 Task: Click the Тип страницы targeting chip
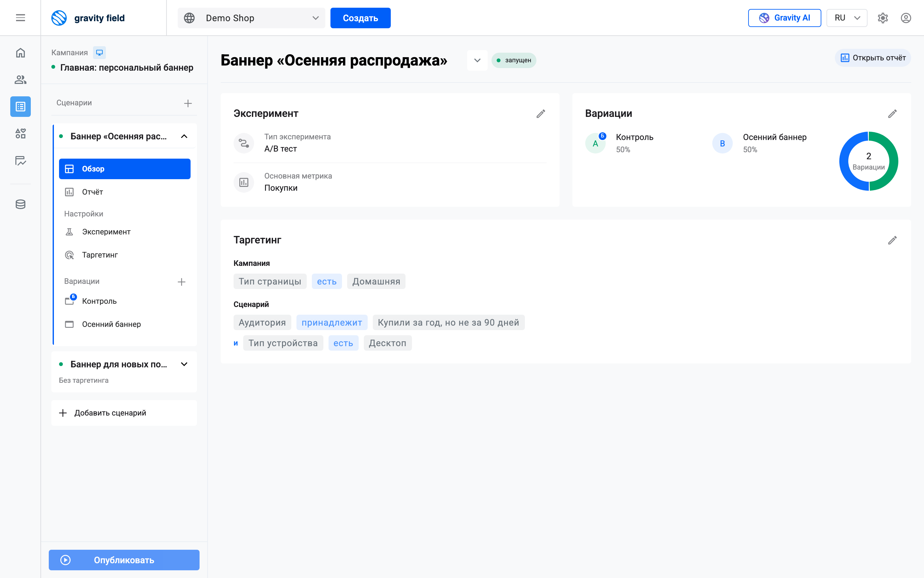270,281
